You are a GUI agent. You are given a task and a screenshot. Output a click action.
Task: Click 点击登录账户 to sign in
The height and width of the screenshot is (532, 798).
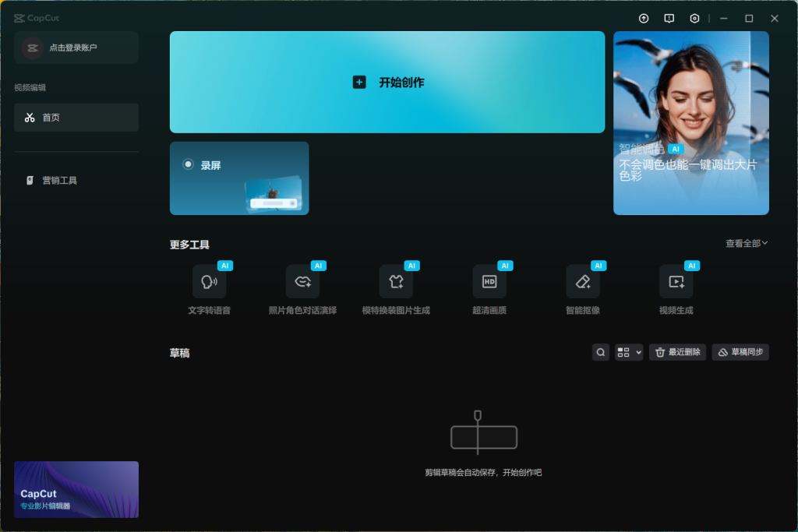(76, 48)
